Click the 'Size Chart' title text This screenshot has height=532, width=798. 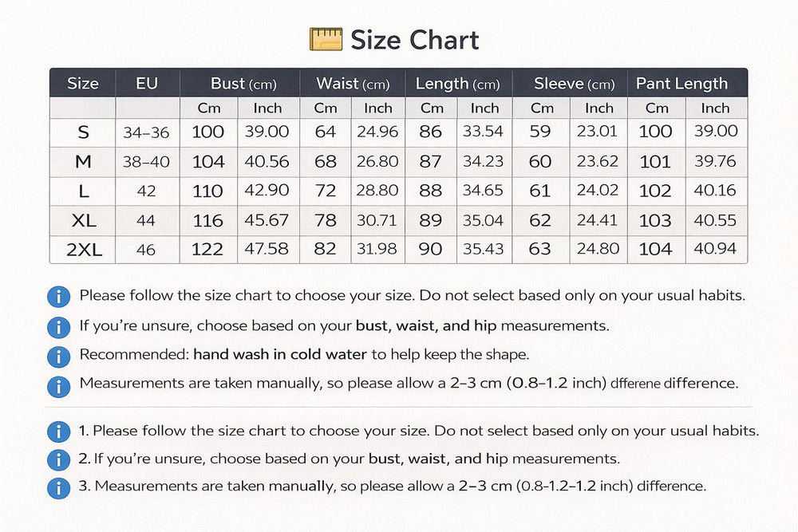pos(415,40)
